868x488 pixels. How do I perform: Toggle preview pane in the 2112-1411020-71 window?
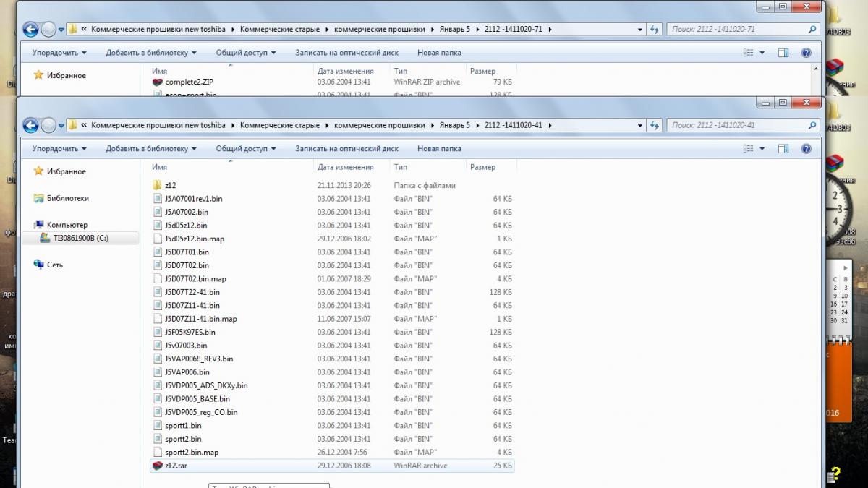pos(783,53)
